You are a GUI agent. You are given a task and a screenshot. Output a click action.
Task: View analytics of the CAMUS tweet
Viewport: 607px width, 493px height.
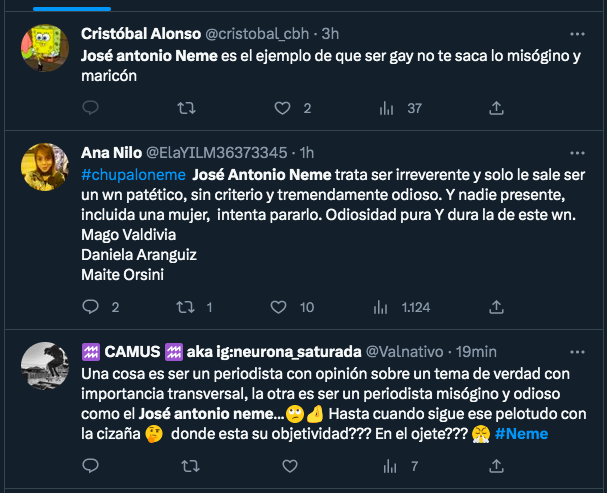tap(388, 465)
